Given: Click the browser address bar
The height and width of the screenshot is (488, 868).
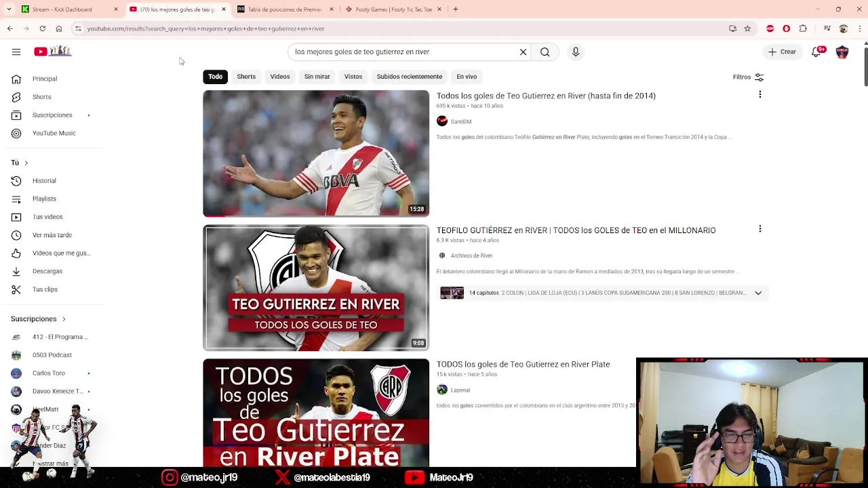Looking at the screenshot, I should coord(400,28).
